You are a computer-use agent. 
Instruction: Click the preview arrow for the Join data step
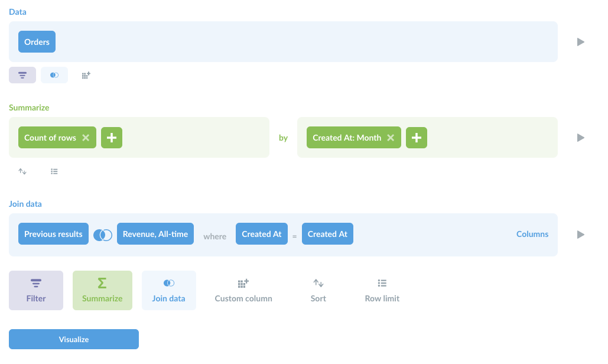click(x=580, y=234)
